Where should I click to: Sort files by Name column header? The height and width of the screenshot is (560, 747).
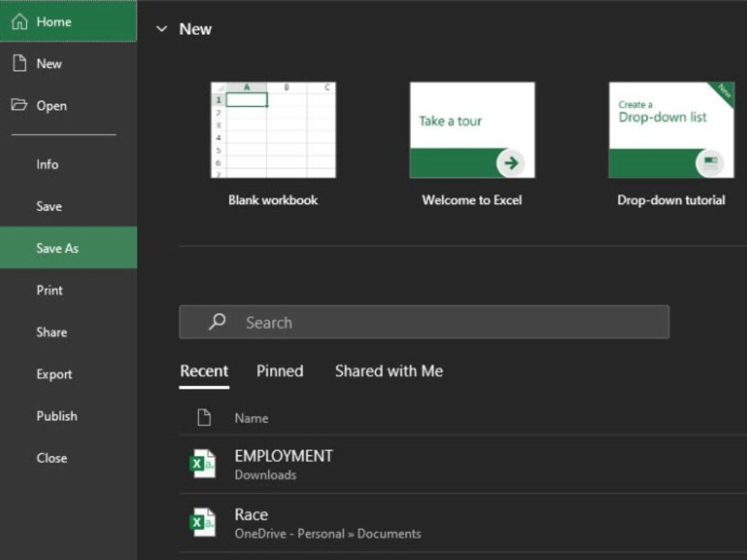pos(251,418)
